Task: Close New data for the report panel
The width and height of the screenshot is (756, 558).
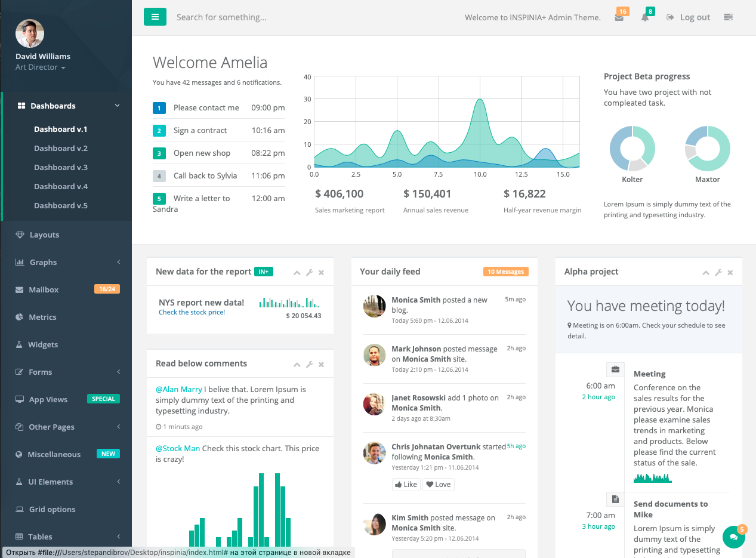Action: (x=321, y=272)
